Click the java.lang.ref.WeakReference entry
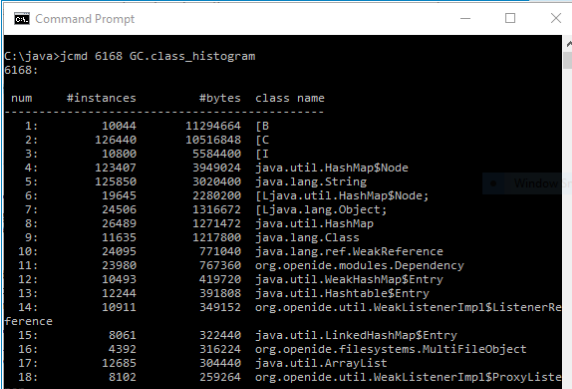This screenshot has height=389, width=572. pos(349,251)
